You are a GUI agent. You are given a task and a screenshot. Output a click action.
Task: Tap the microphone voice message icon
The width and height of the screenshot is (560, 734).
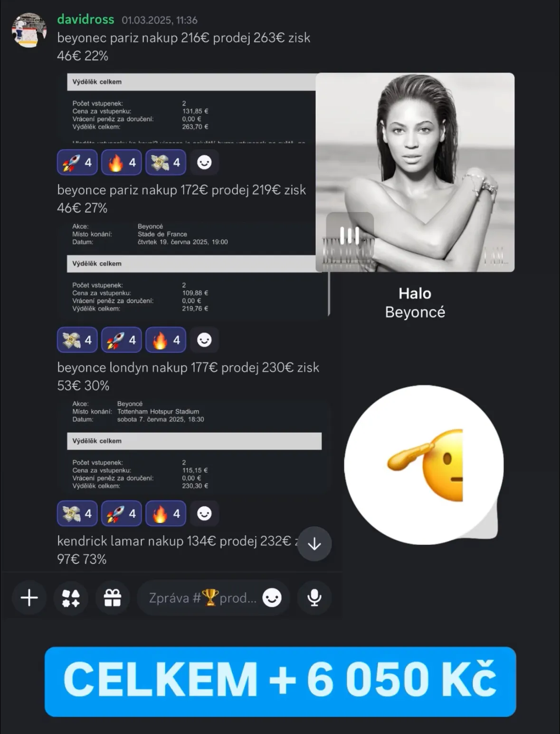314,598
